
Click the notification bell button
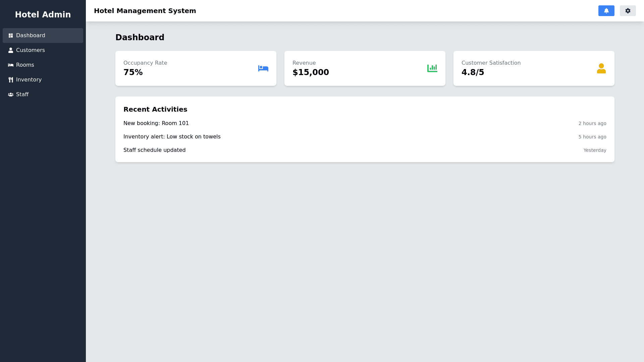606,11
